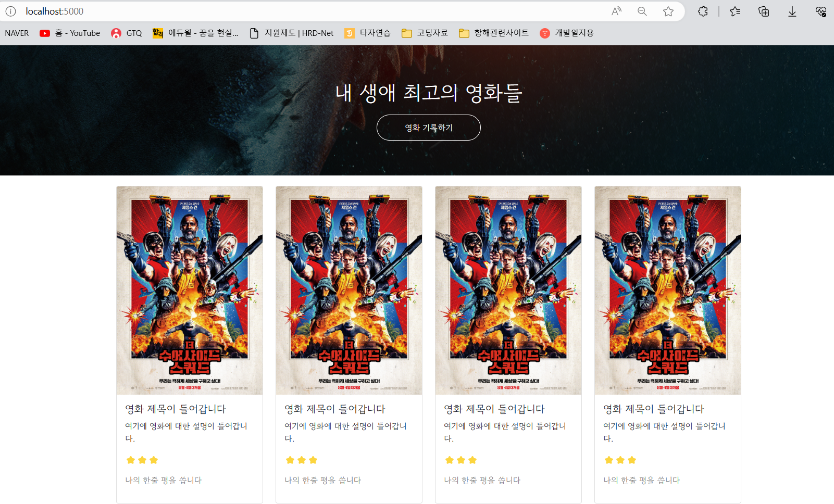Click the first card's one-line review text

[164, 480]
